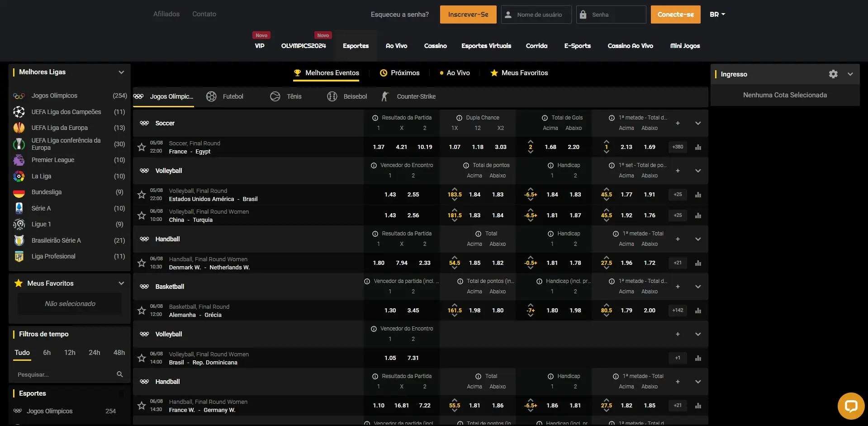Favorite the France - Egypt match star
Viewport: 868px width, 426px height.
[x=142, y=147]
